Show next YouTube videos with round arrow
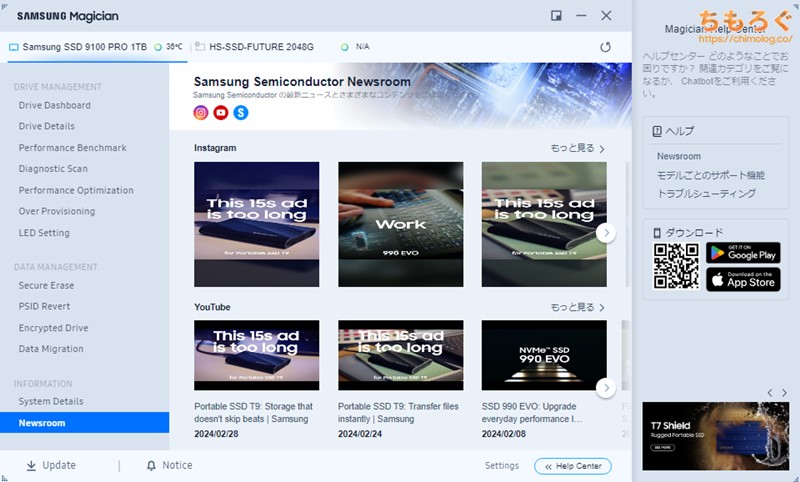 click(x=606, y=388)
